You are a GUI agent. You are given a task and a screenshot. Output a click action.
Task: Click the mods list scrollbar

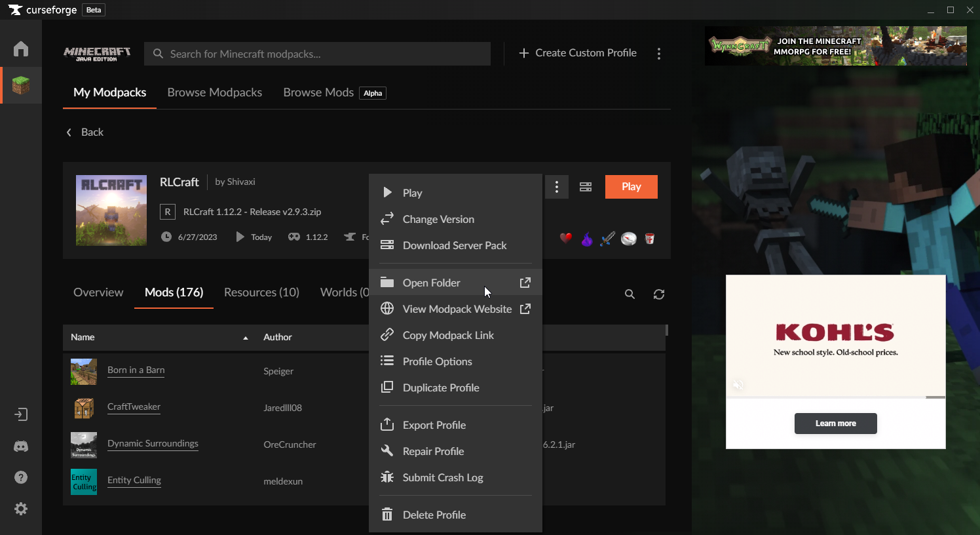667,330
